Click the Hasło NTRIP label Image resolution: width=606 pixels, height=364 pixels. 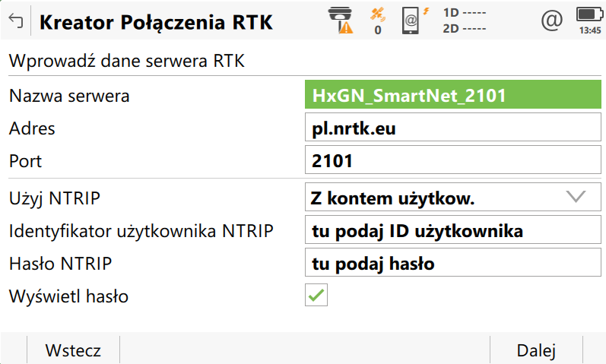(x=60, y=264)
